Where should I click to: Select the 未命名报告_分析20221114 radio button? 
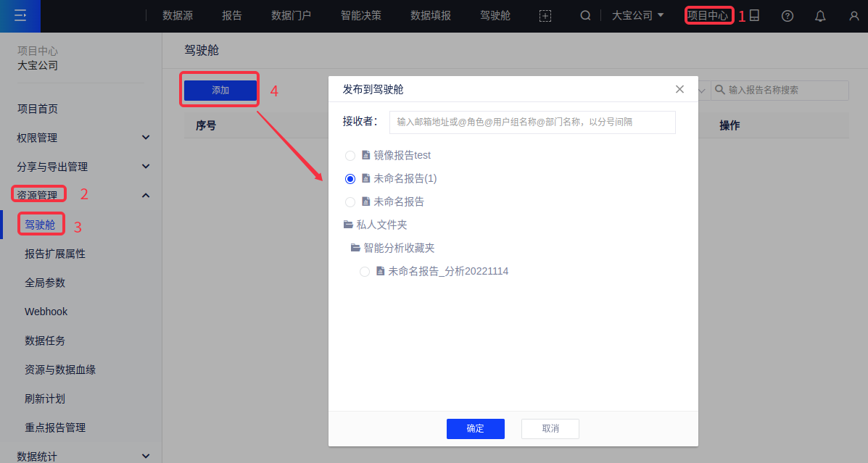(365, 272)
